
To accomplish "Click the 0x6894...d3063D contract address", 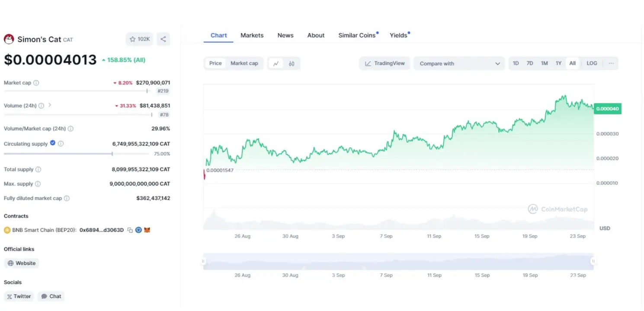I will point(102,230).
